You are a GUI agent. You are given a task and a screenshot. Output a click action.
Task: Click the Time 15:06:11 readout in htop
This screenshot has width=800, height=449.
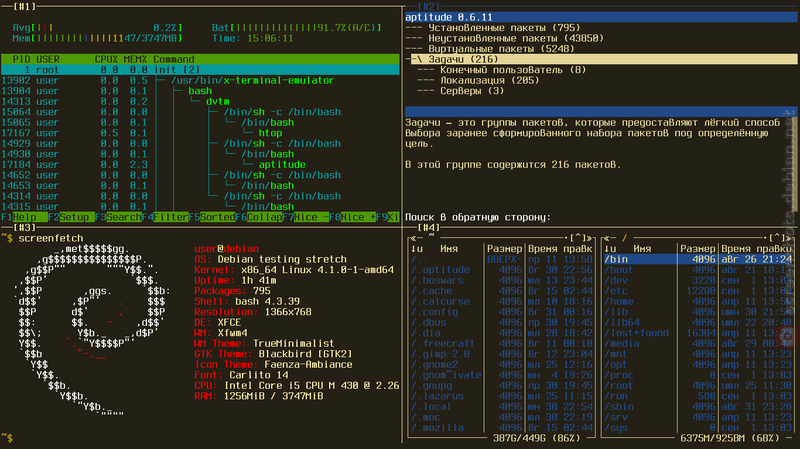253,38
